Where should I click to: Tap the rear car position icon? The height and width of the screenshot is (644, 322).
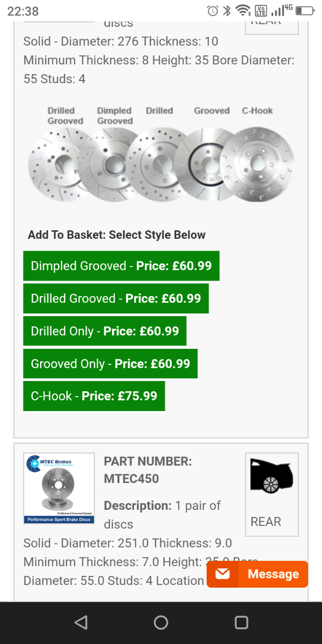click(x=272, y=476)
